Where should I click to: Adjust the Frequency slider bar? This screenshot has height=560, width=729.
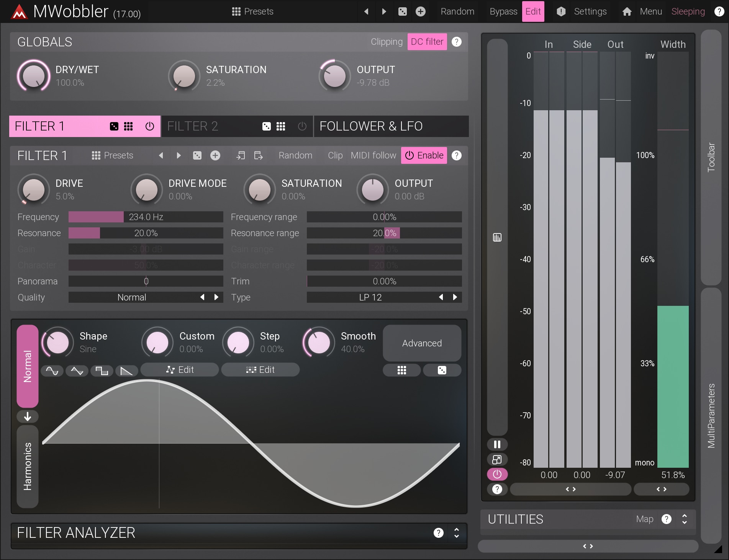click(x=146, y=217)
